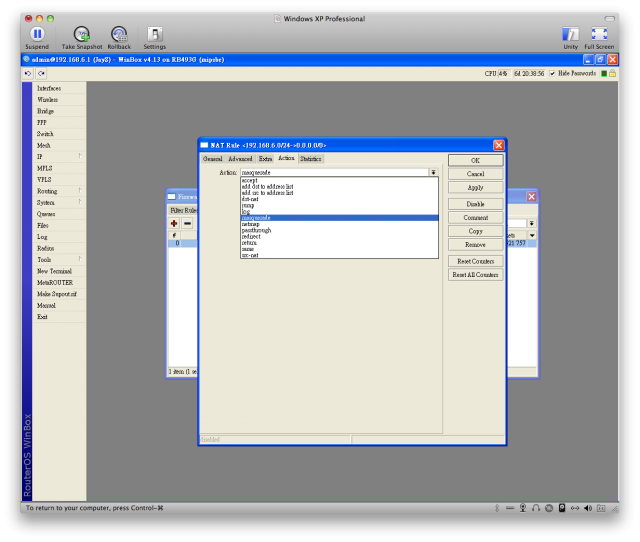Click the headphones icon in VM status bar

[536, 508]
